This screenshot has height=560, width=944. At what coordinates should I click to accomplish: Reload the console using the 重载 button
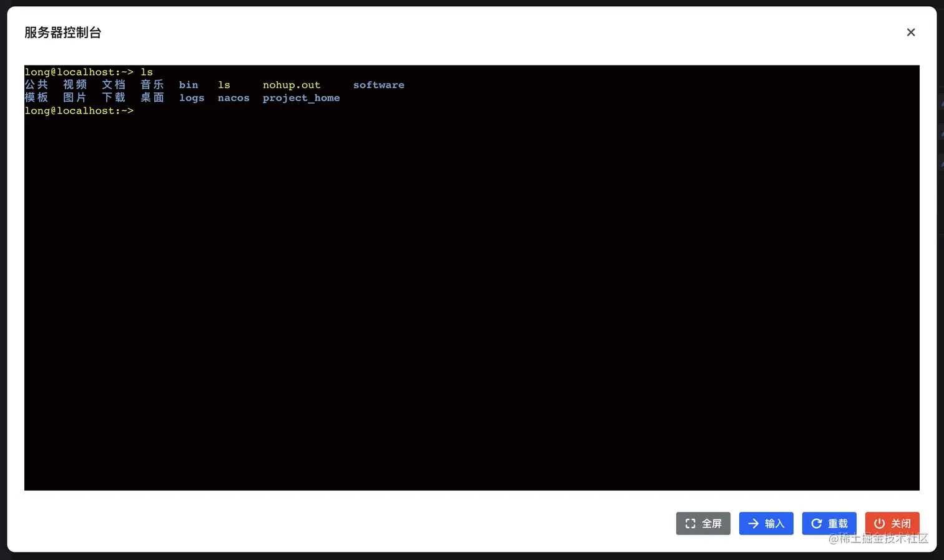click(829, 523)
